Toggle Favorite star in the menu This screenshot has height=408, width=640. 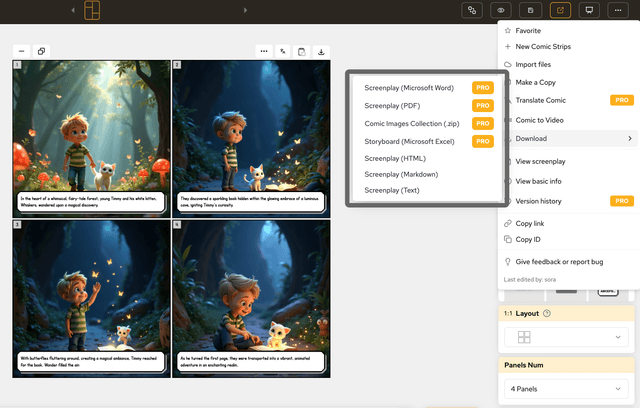[528, 31]
